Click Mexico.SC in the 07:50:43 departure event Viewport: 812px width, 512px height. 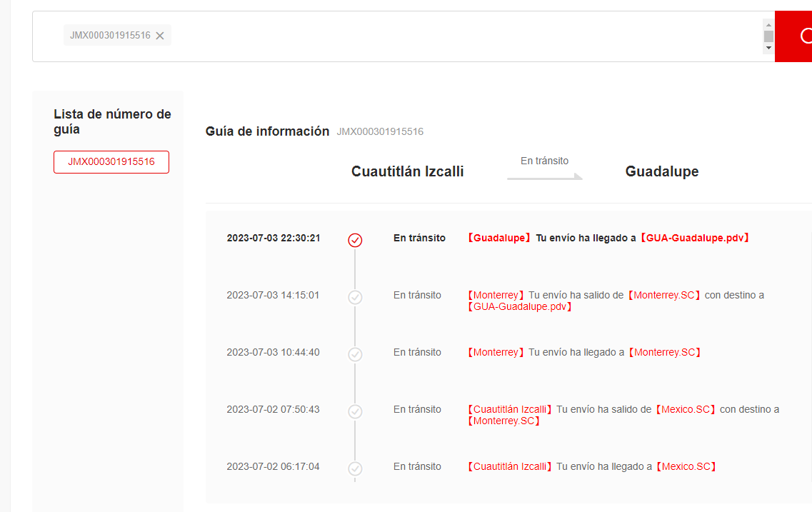686,409
